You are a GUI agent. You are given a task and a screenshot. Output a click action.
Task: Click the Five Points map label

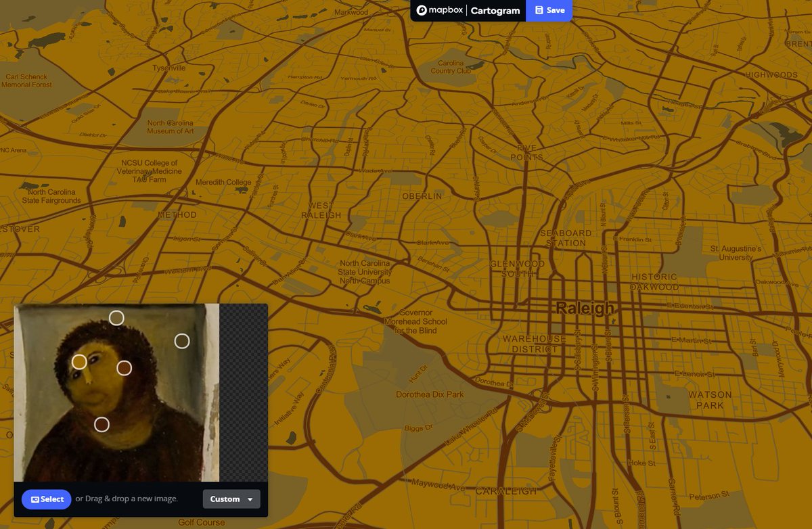coord(526,152)
